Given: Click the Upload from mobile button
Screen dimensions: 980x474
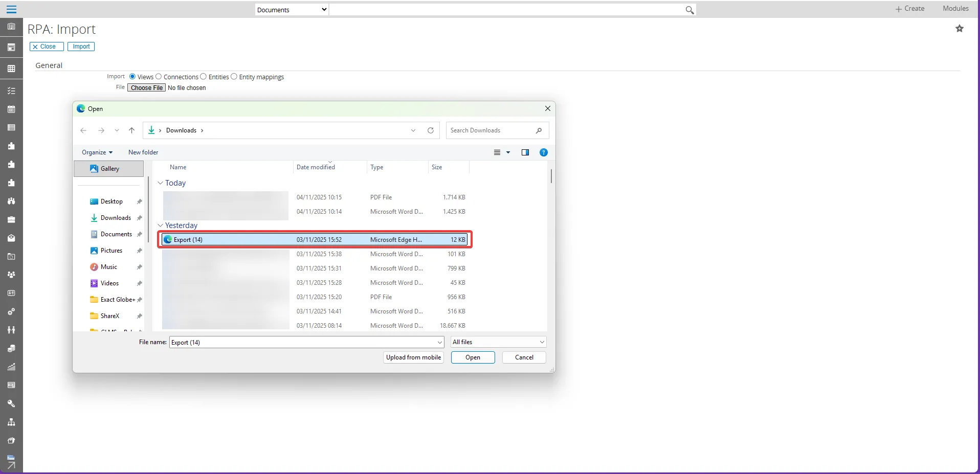Looking at the screenshot, I should [x=413, y=357].
